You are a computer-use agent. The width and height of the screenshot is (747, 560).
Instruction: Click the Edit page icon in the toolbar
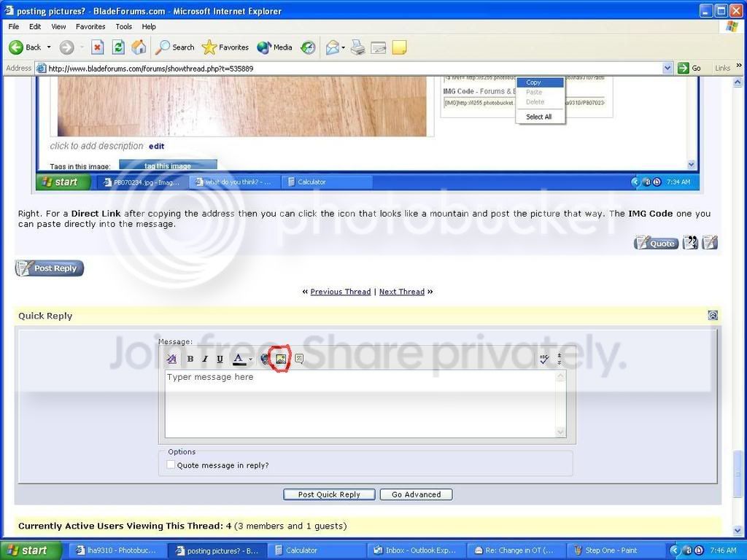[379, 47]
